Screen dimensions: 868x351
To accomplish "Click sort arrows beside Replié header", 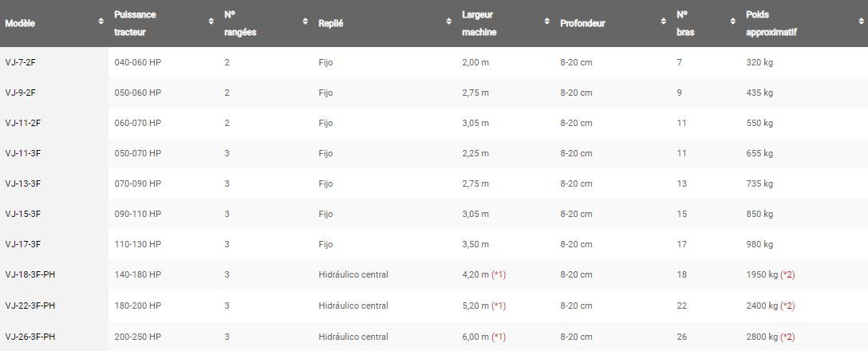I will [448, 23].
